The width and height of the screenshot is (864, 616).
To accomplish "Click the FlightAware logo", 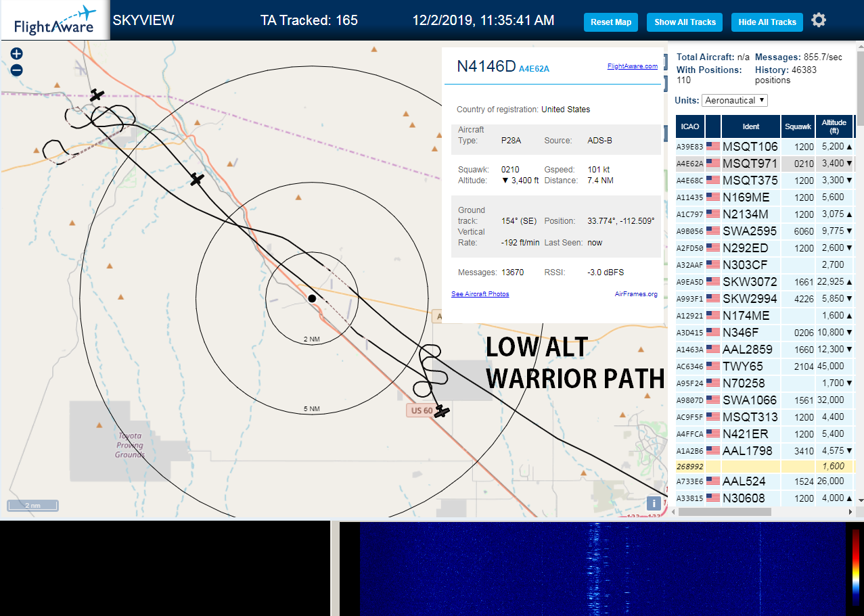I will 55,20.
